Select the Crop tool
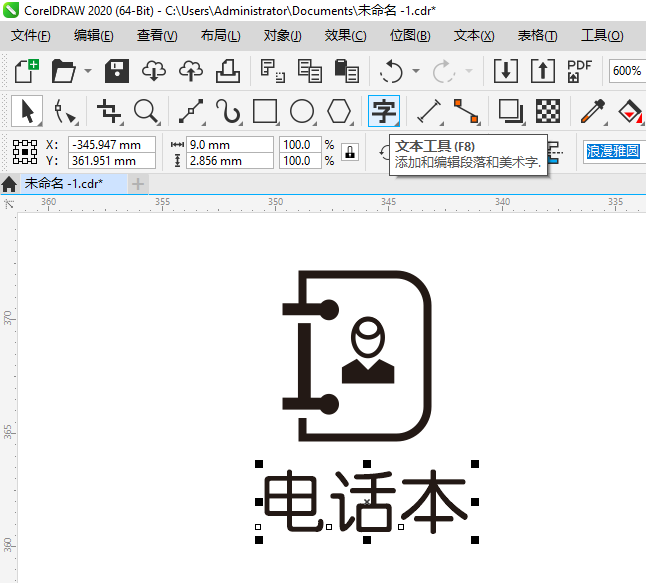This screenshot has width=646, height=583. coord(109,111)
